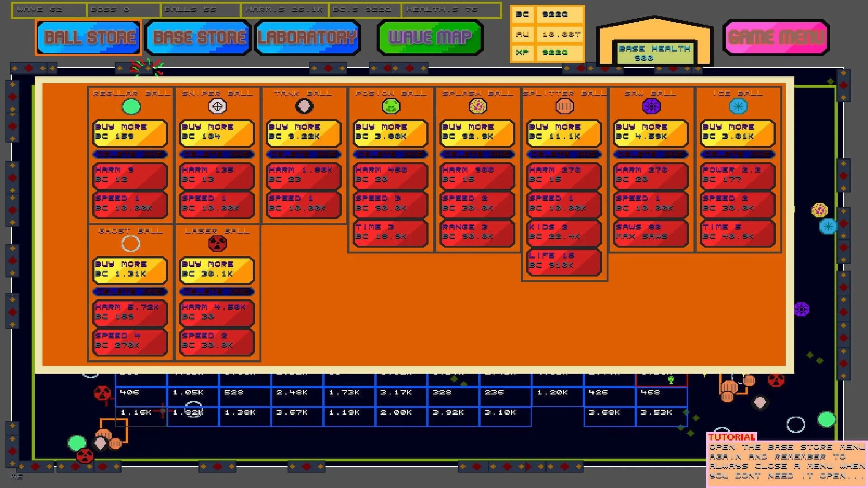Select the Splitter Ball striped icon

564,107
